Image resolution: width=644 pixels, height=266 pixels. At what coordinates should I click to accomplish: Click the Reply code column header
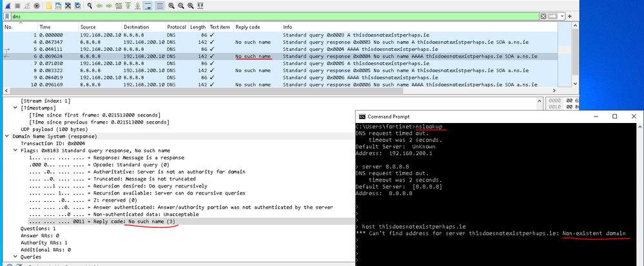[x=257, y=27]
